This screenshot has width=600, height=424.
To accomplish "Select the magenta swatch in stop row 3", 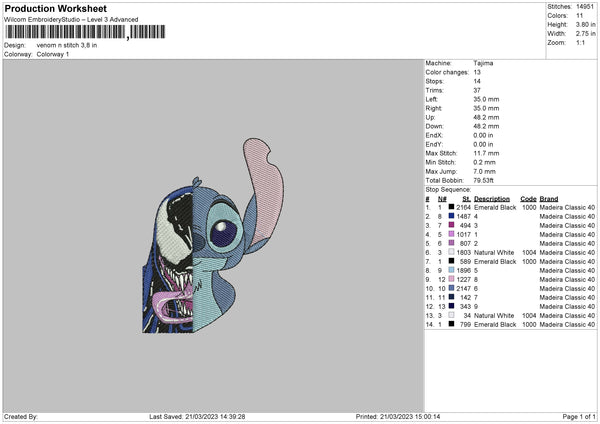I will pos(452,225).
